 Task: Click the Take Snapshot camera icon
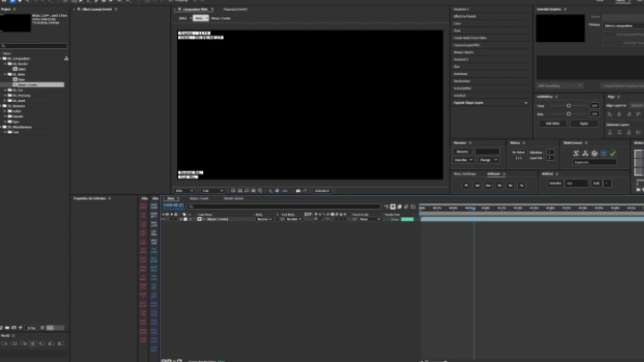[298, 191]
